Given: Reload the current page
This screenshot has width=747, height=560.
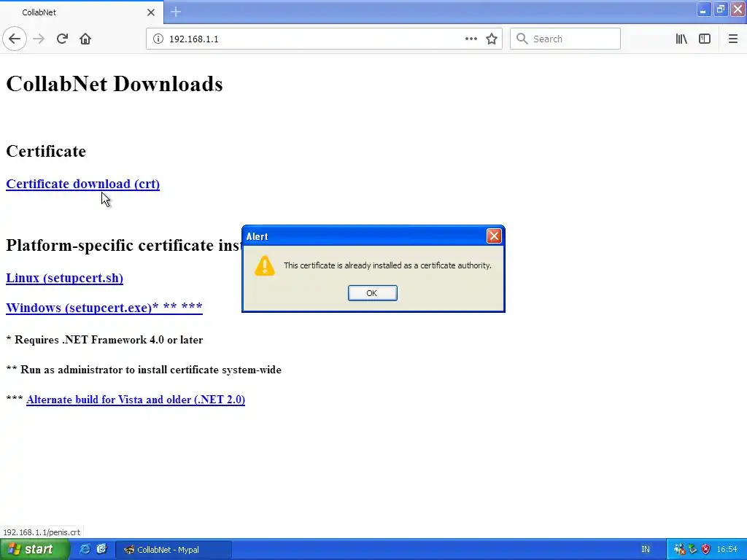Looking at the screenshot, I should click(x=62, y=39).
